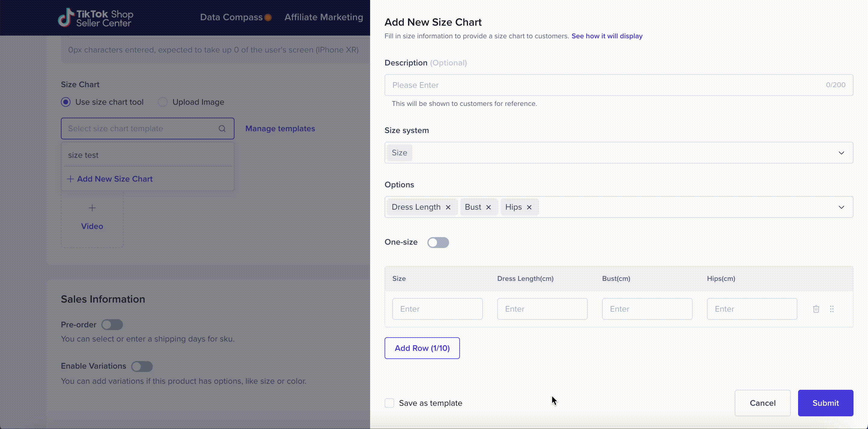This screenshot has height=429, width=868.
Task: Toggle the One-size switch
Action: (x=438, y=243)
